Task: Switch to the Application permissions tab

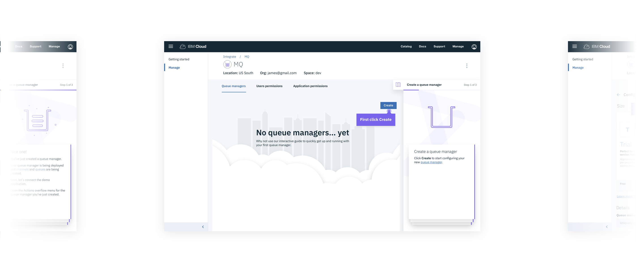Action: (310, 86)
